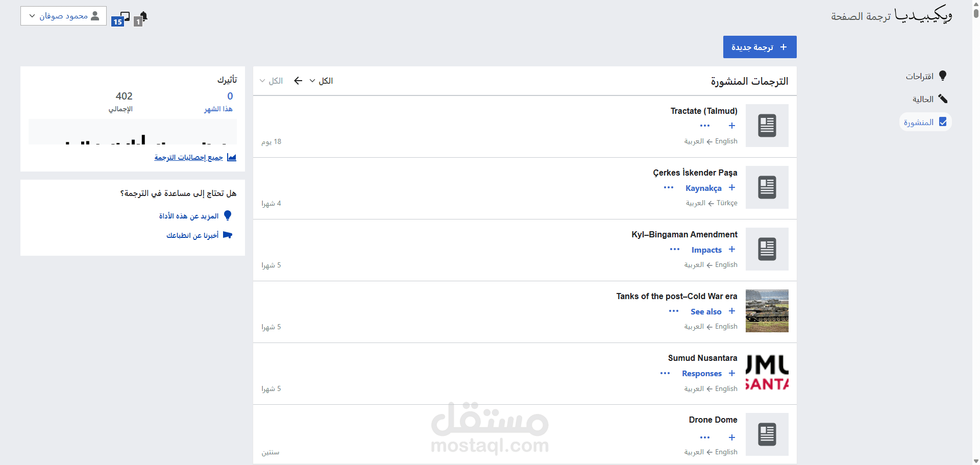
Task: Open more options for Kyl–Bingaman Amendment
Action: point(675,249)
